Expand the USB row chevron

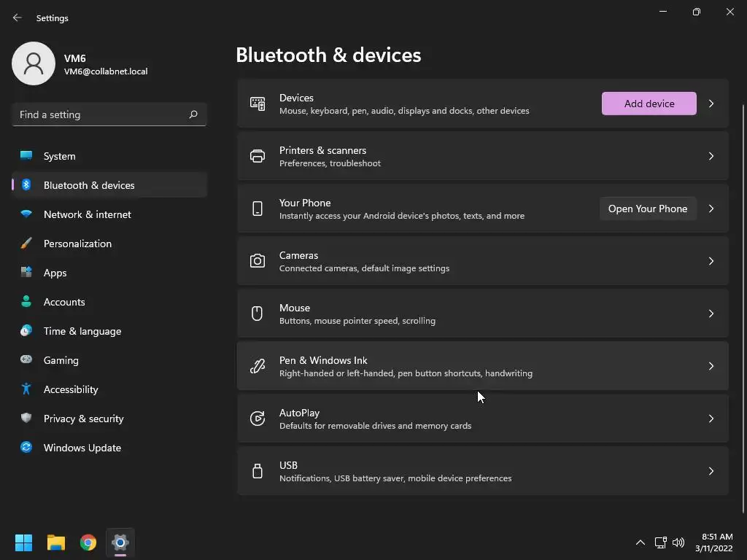(x=711, y=471)
